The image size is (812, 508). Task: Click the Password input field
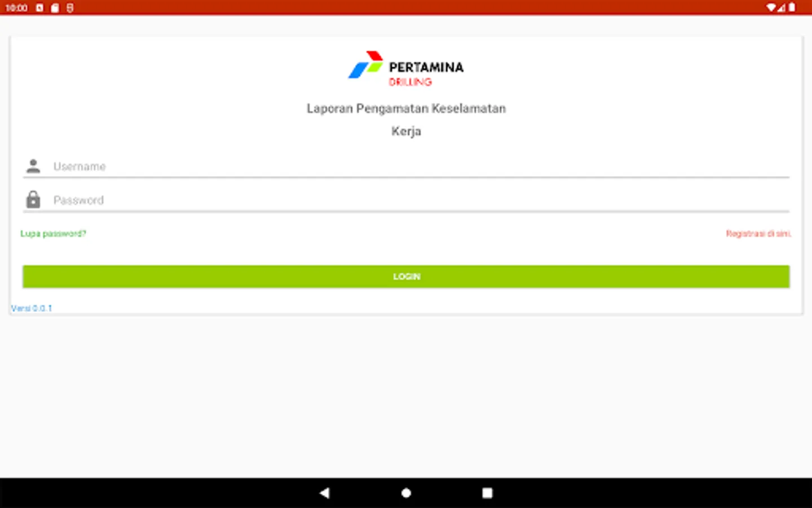pyautogui.click(x=406, y=200)
